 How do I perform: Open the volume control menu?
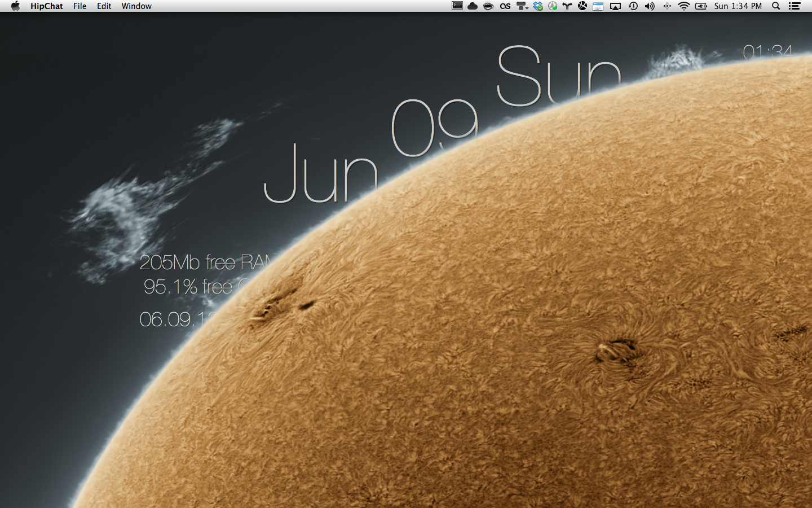point(650,6)
